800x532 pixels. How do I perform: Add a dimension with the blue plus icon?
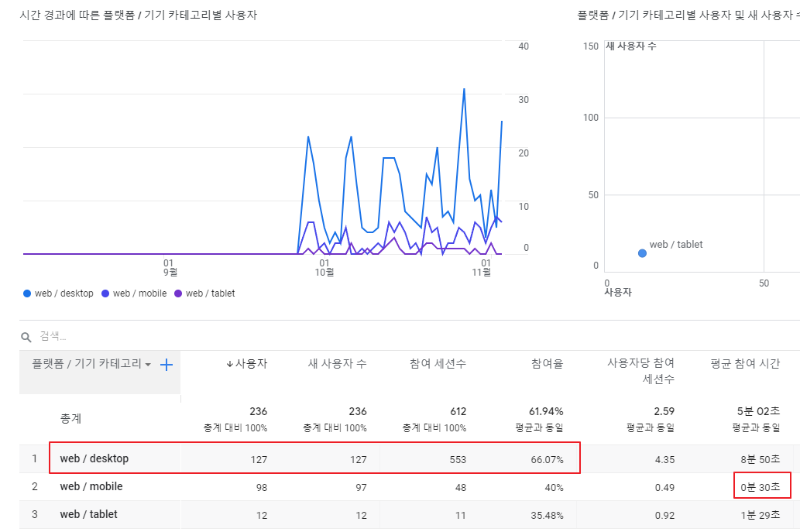tap(167, 365)
